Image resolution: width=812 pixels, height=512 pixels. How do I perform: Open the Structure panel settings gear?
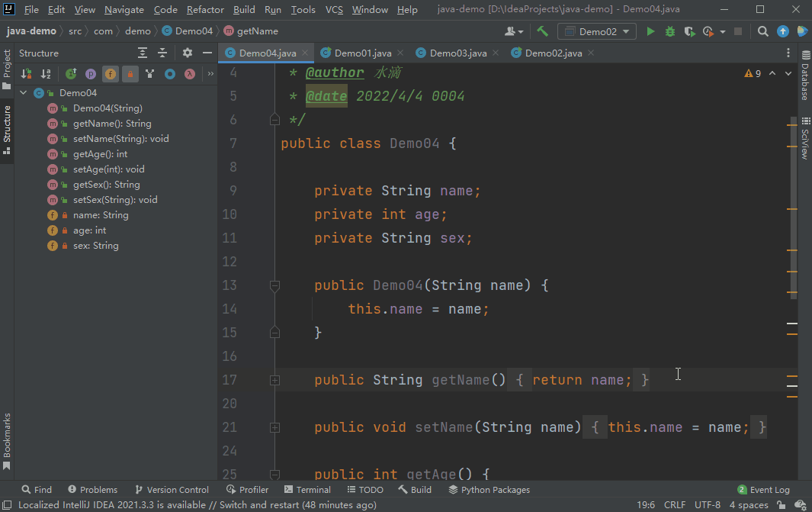[187, 53]
